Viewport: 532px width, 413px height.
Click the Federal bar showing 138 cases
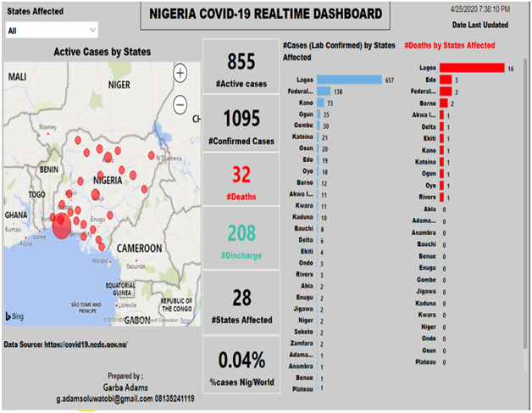[x=324, y=91]
